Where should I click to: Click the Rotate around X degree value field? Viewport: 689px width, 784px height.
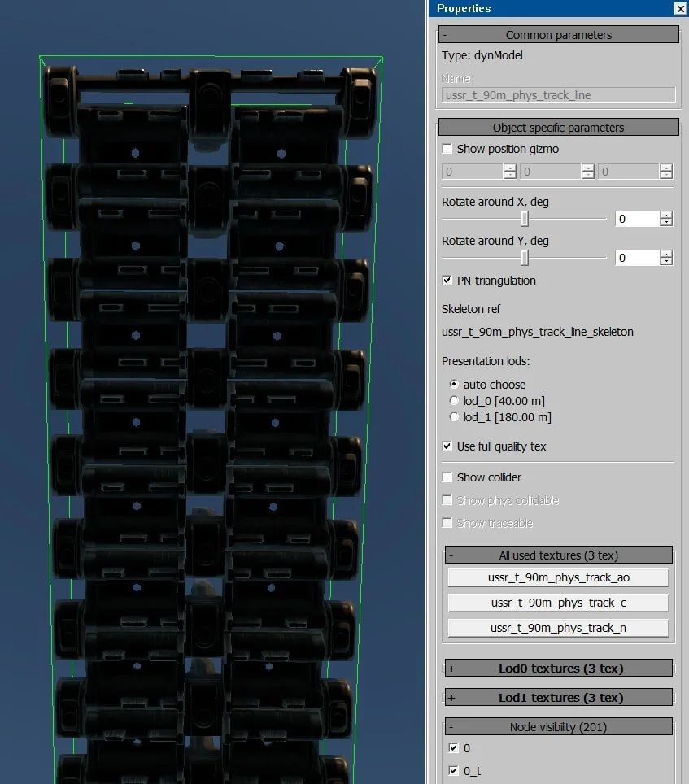(x=637, y=219)
